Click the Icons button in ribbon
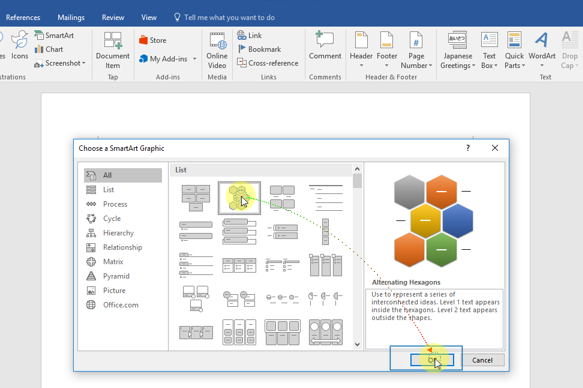 [x=19, y=45]
